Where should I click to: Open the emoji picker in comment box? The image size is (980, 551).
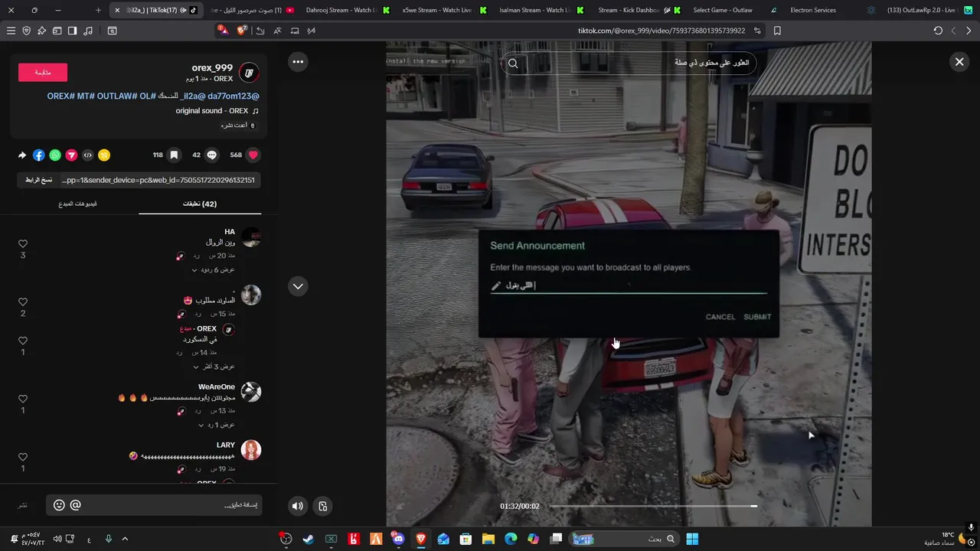tap(59, 505)
